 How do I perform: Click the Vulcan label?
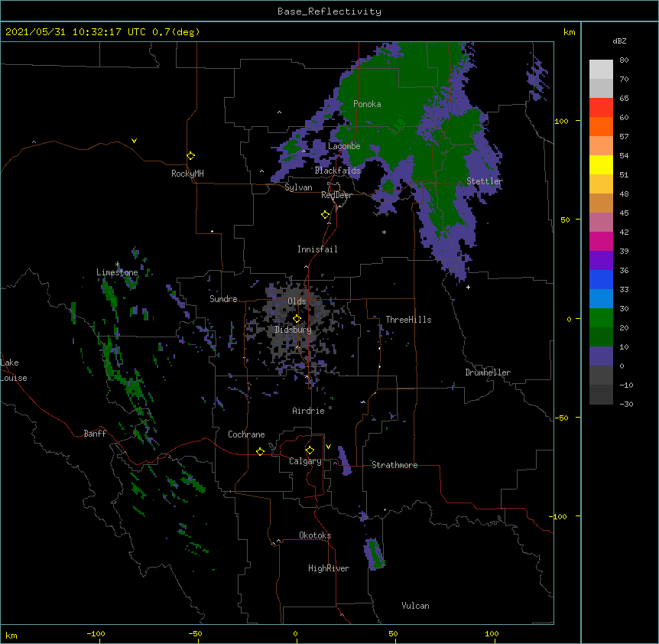pos(415,606)
